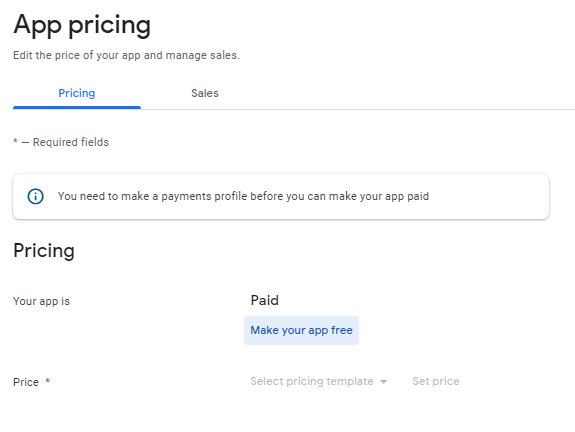Click the info icon in the payments banner
575x432 pixels.
pos(36,197)
